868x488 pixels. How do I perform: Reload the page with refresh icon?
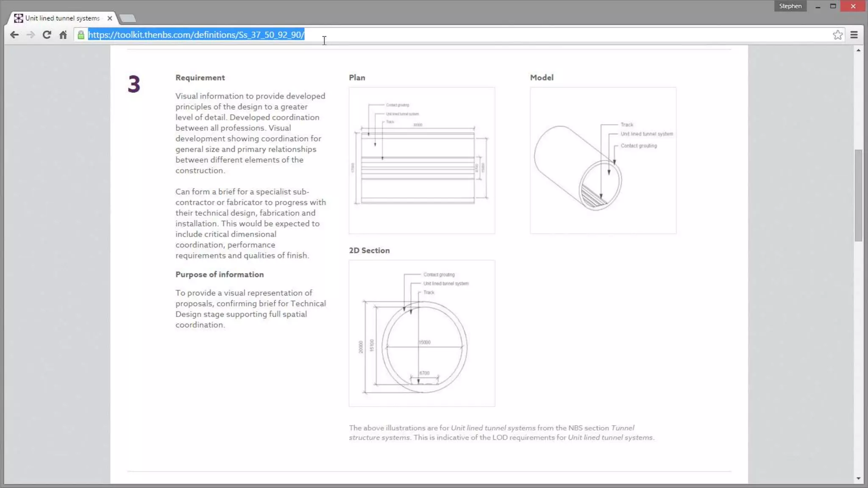47,35
